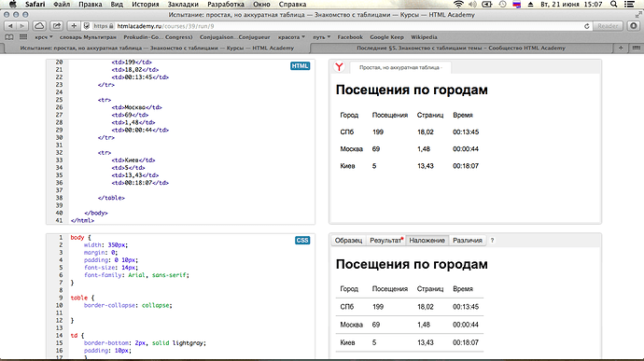Click the eject icon in menu bar

point(531,4)
